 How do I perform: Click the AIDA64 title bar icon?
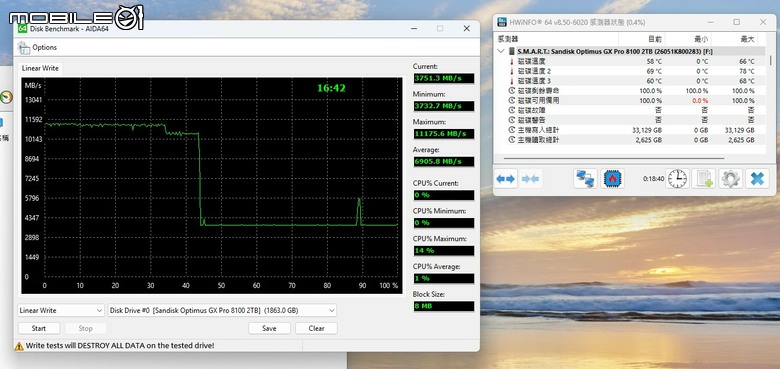point(22,28)
